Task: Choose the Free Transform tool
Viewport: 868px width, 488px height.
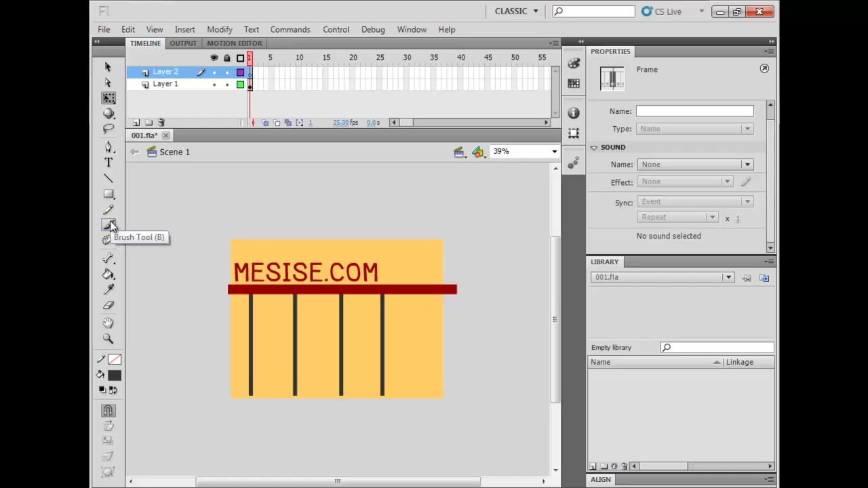Action: (108, 98)
